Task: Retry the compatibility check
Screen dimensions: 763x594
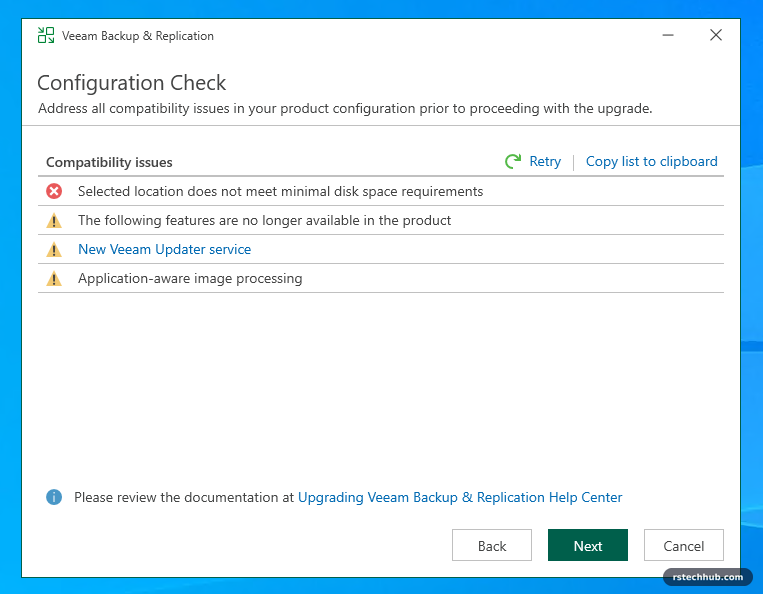Action: pos(545,161)
